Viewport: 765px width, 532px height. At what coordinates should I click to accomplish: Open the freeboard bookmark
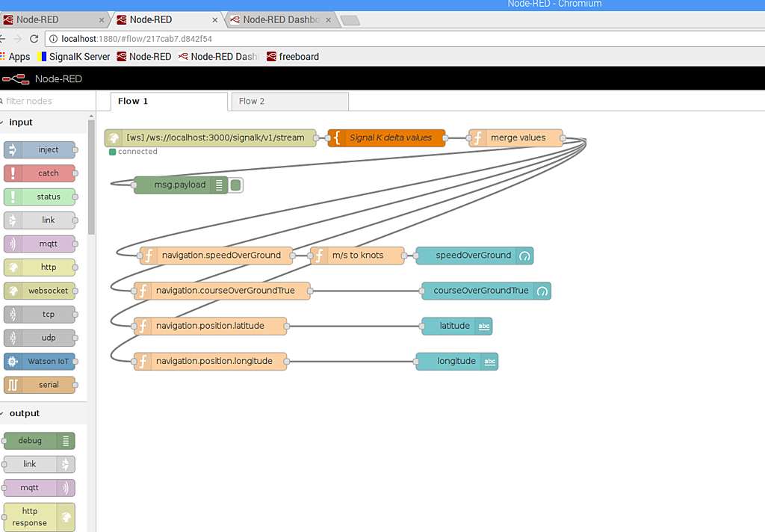coord(293,57)
